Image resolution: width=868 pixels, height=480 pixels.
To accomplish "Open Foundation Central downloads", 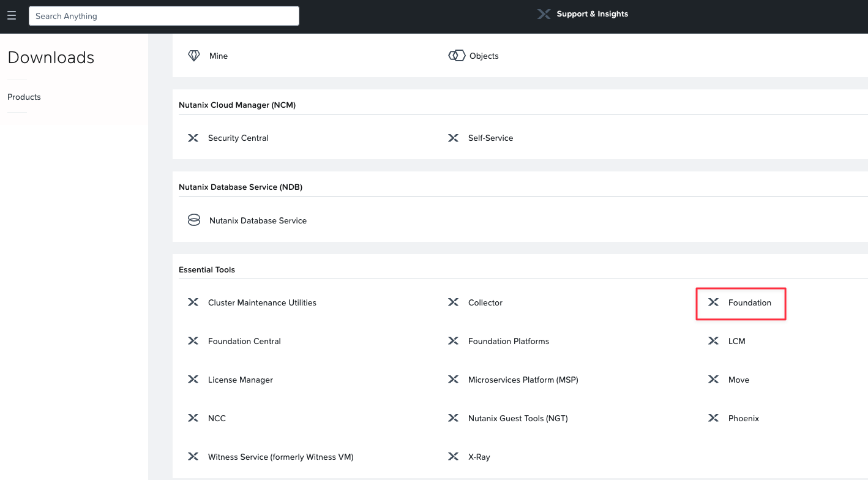I will pyautogui.click(x=244, y=341).
